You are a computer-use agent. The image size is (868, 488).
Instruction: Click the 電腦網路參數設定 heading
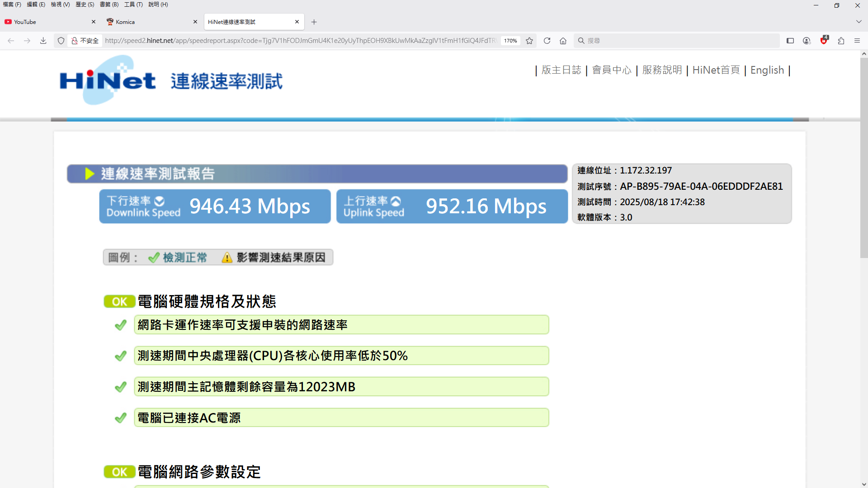[199, 472]
